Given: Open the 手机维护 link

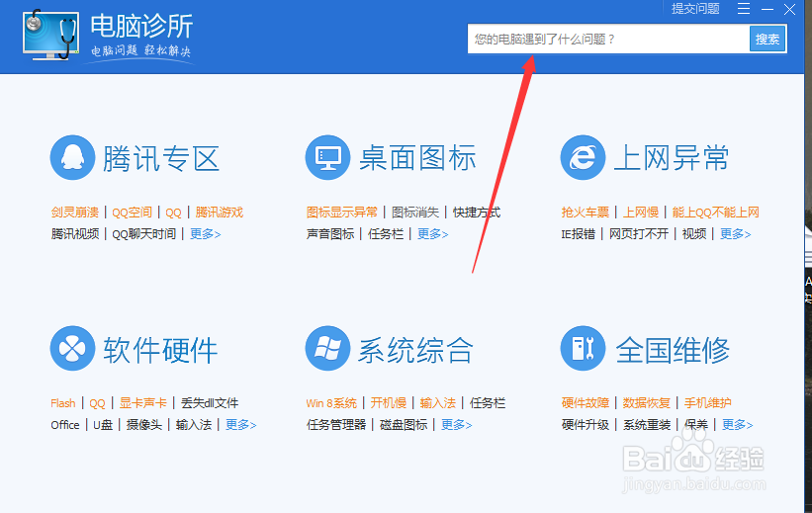Looking at the screenshot, I should click(x=708, y=403).
